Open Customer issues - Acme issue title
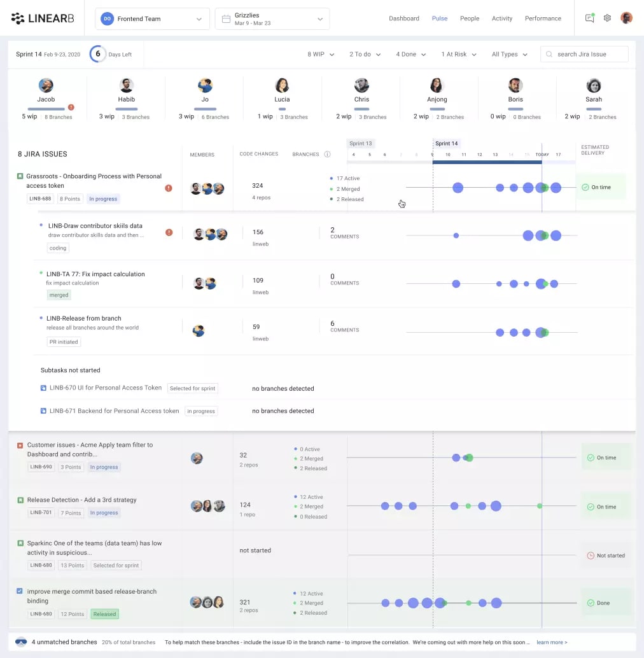Screen dimensions: 644x658 click(90, 449)
